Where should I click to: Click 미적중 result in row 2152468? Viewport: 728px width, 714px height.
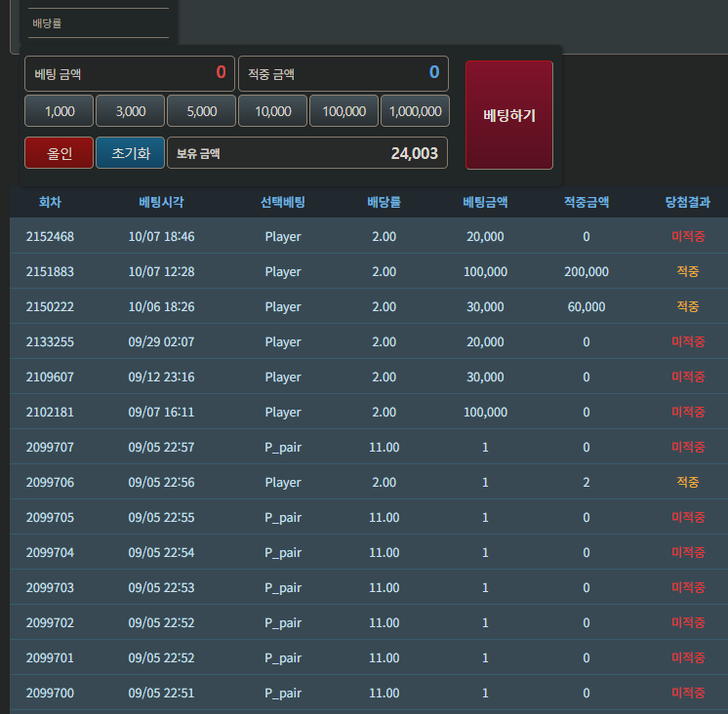[688, 237]
